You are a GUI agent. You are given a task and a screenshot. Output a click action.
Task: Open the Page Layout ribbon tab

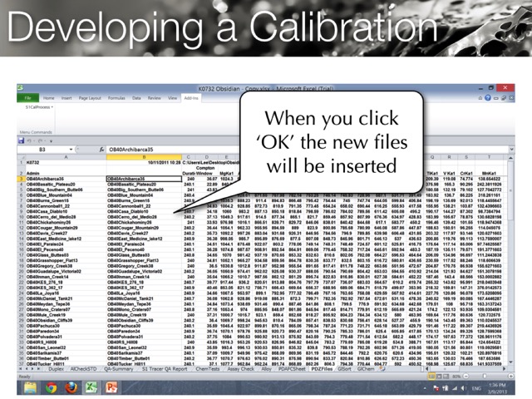coord(90,98)
